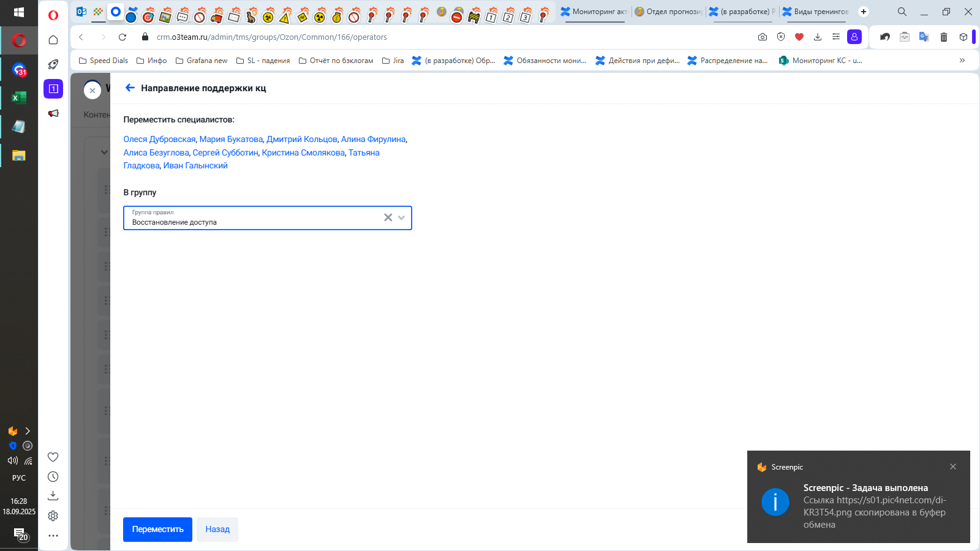
Task: Add the page to bookmarks with the heart
Action: (799, 37)
